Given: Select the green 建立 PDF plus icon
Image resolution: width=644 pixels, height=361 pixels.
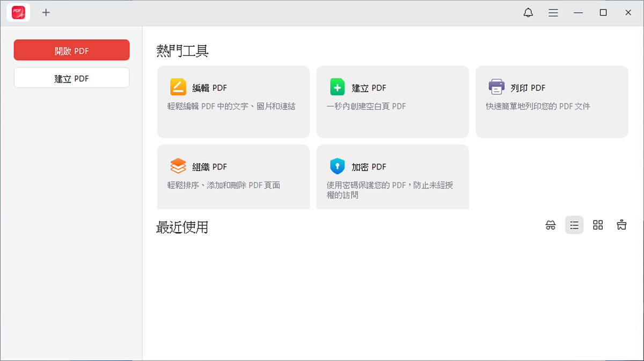Looking at the screenshot, I should pos(337,87).
